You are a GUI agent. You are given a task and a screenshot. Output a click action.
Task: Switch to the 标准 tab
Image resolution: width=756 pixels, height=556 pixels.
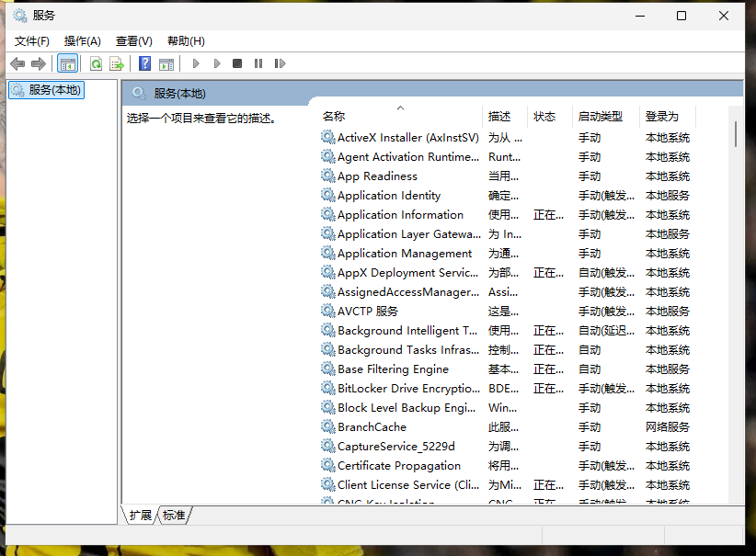tap(174, 515)
